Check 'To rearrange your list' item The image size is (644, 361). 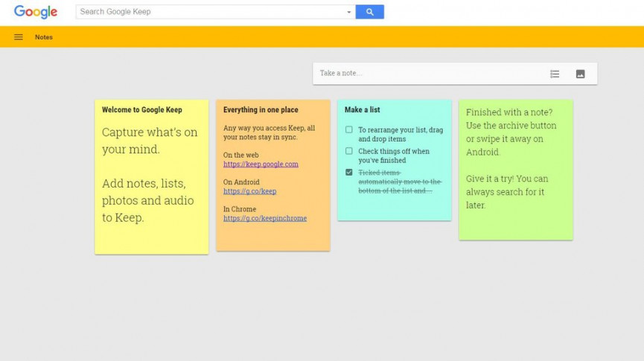348,130
